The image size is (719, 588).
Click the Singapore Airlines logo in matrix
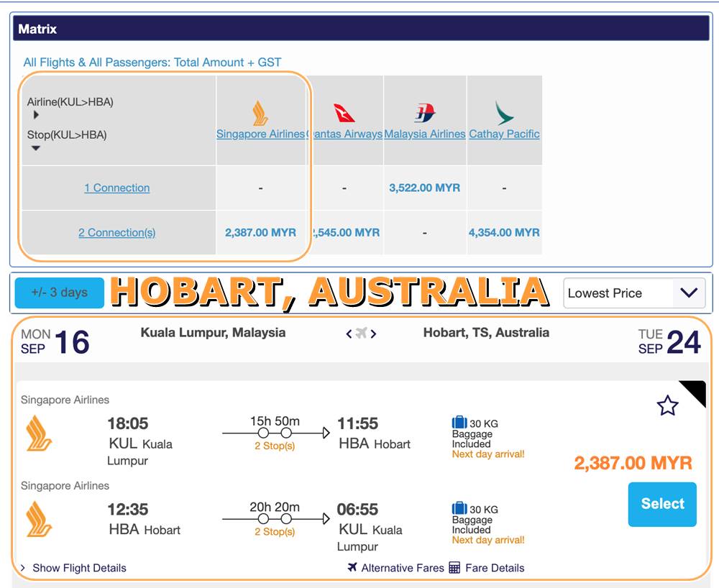260,113
